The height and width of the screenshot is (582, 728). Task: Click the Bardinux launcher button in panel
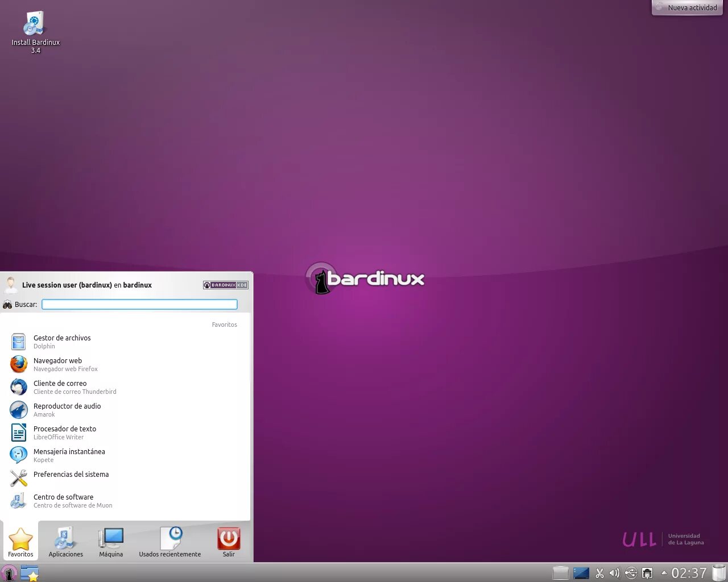click(x=9, y=573)
